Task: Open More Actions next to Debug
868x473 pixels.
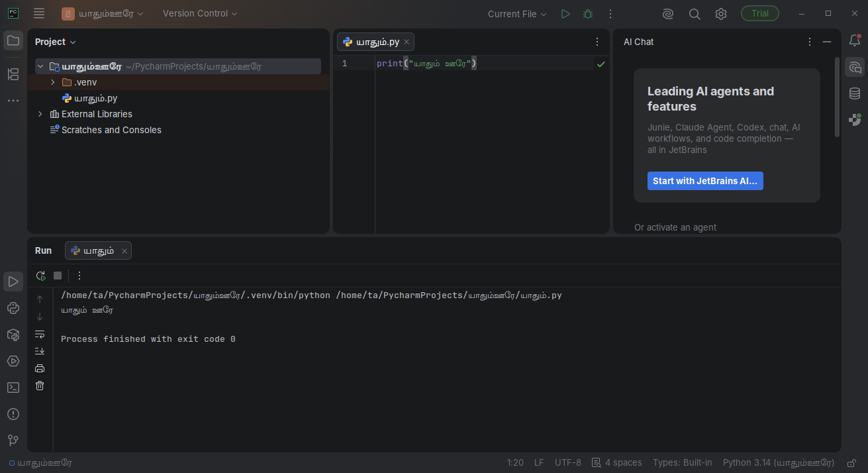Action: (610, 13)
